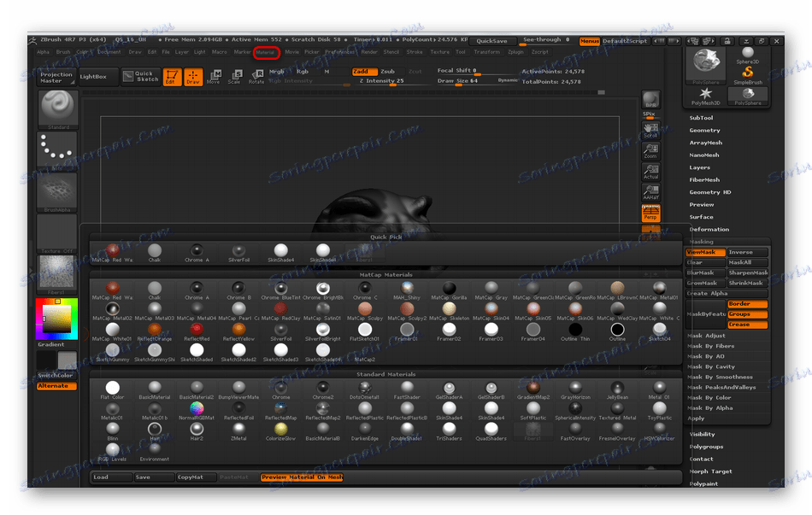Click Inverse mask button
Viewport: 812px width, 515px height.
pyautogui.click(x=747, y=252)
